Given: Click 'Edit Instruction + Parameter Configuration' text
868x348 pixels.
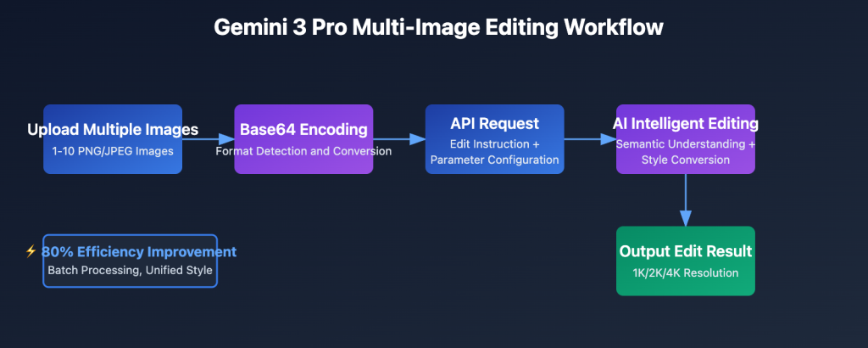Looking at the screenshot, I should (x=494, y=152).
